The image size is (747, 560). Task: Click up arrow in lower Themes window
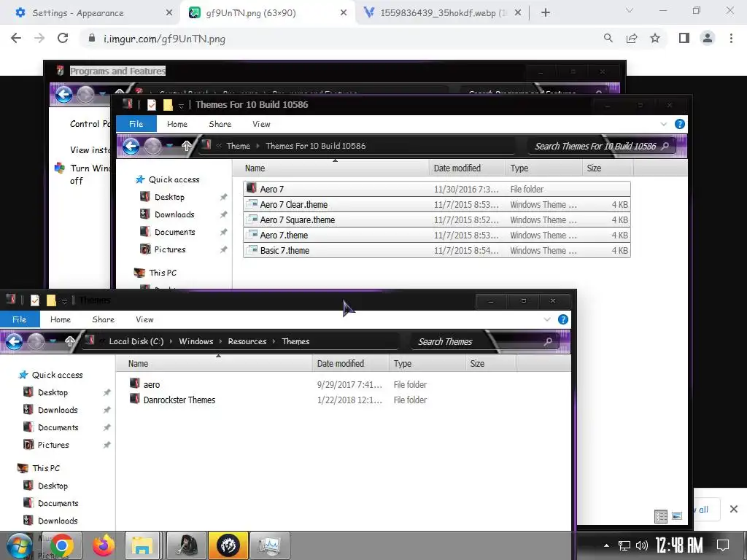pyautogui.click(x=70, y=341)
